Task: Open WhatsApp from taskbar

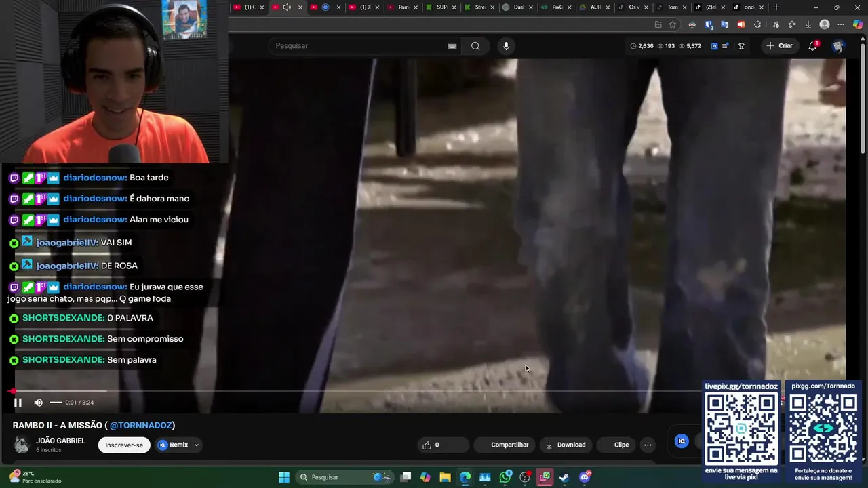Action: pyautogui.click(x=505, y=477)
